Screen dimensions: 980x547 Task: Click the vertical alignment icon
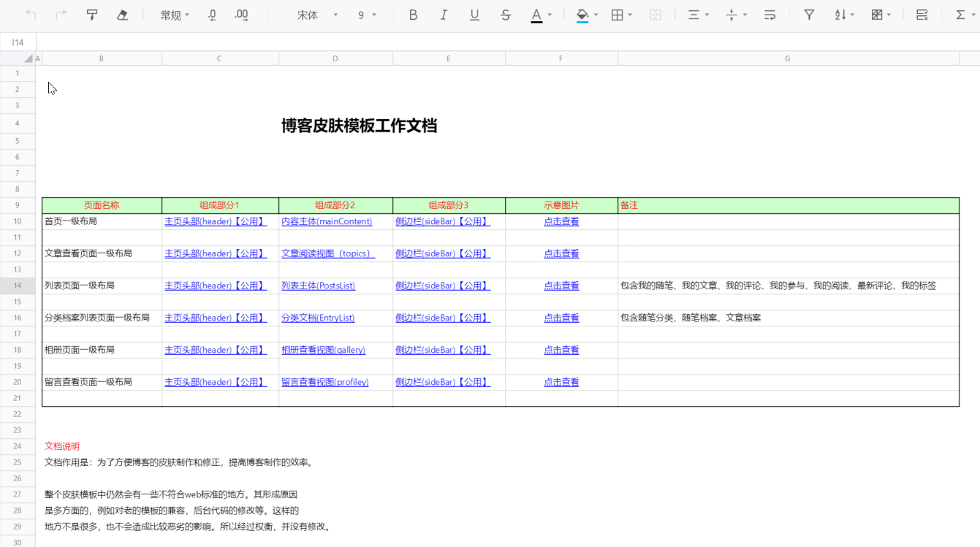click(732, 15)
